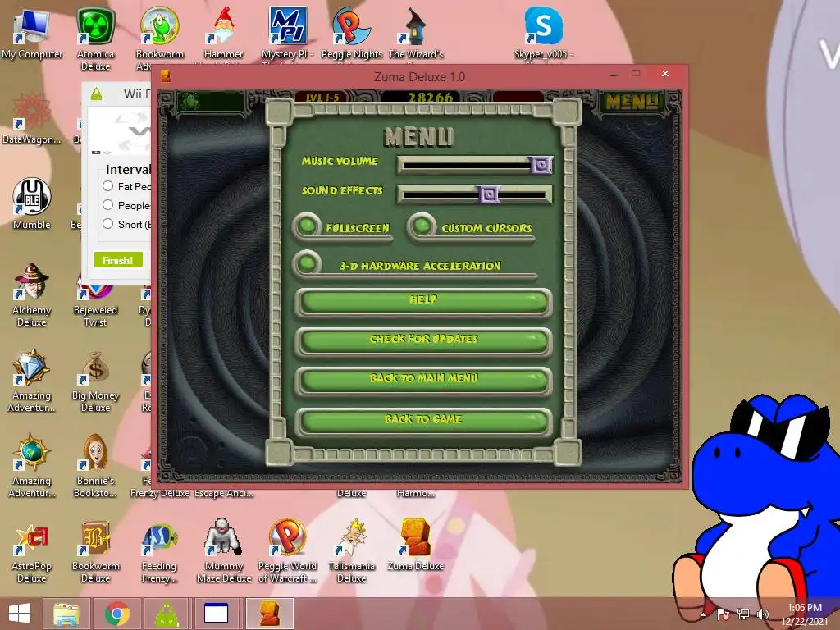The image size is (840, 630).
Task: Open Zuma Deluxe desktop icon
Action: pos(416,546)
